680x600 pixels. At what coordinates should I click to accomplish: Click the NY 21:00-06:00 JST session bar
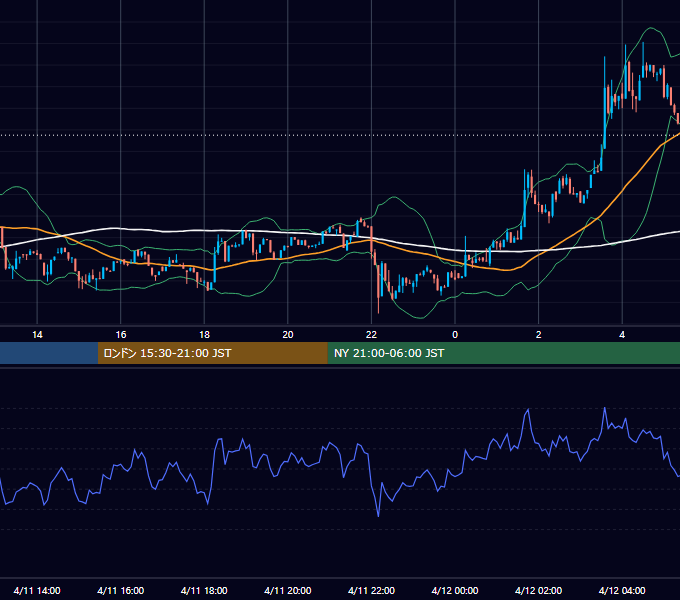(x=503, y=353)
